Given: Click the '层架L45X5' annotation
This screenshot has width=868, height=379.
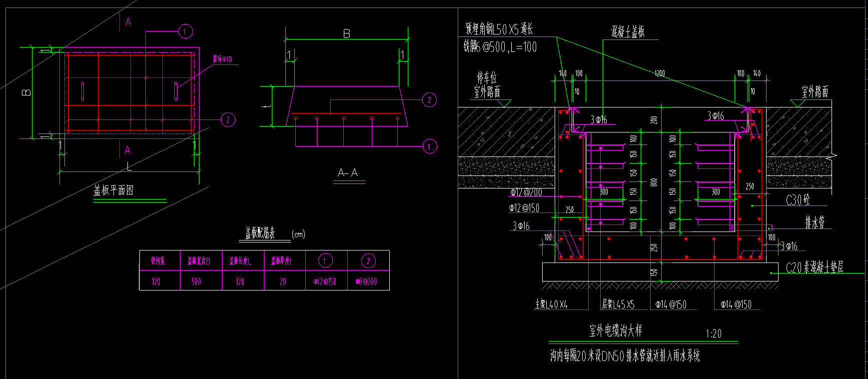Looking at the screenshot, I should [618, 304].
